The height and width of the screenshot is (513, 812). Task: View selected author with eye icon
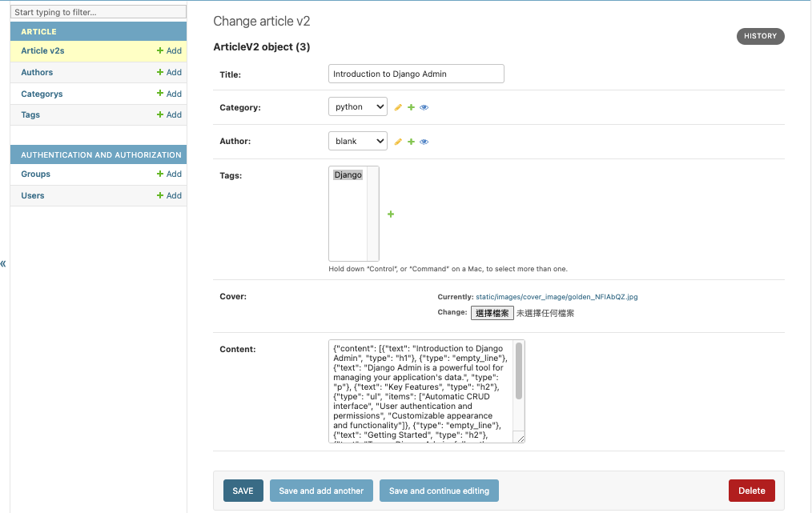click(x=424, y=142)
